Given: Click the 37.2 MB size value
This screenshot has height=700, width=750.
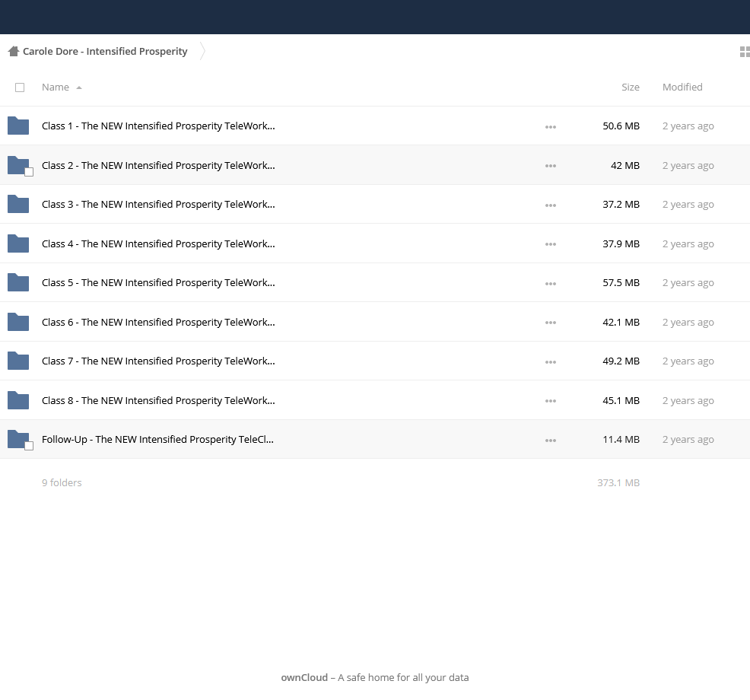Looking at the screenshot, I should click(x=621, y=205).
